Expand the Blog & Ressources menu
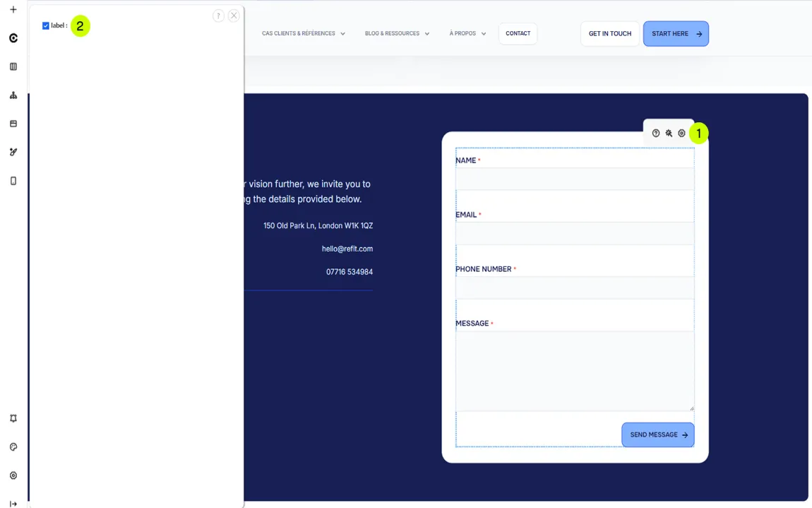This screenshot has width=812, height=508. click(397, 34)
